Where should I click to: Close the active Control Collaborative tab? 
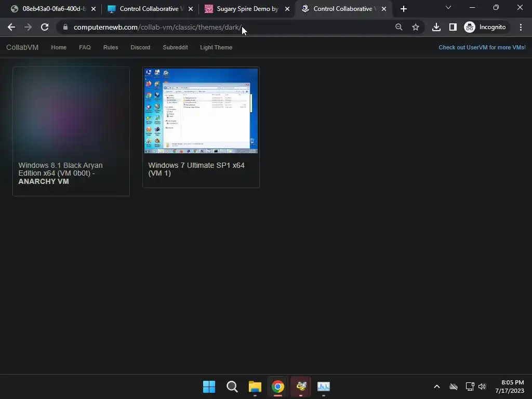[384, 9]
